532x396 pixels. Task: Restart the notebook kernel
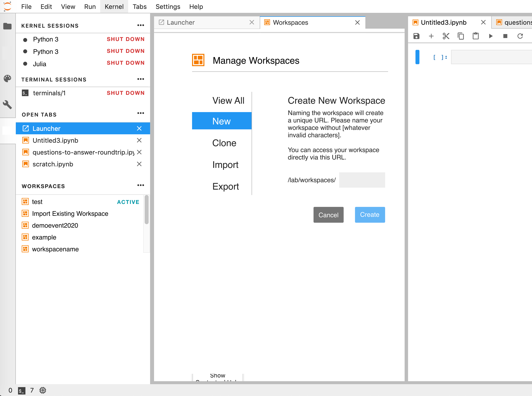pos(520,36)
